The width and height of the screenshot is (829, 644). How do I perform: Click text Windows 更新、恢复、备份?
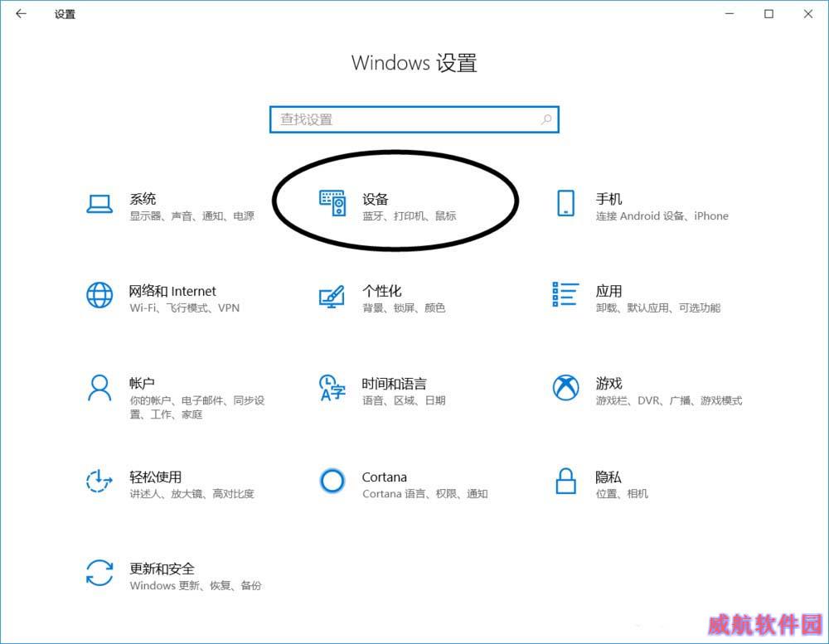(x=196, y=585)
